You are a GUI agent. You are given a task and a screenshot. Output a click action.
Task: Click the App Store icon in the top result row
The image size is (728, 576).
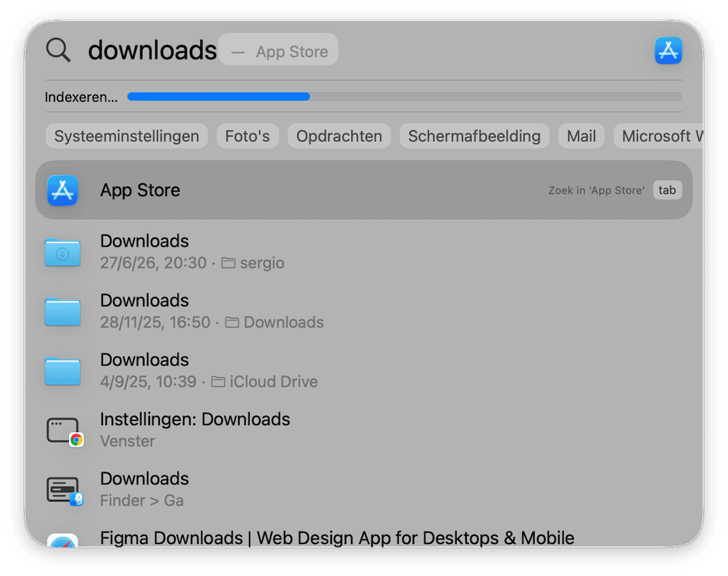(63, 190)
